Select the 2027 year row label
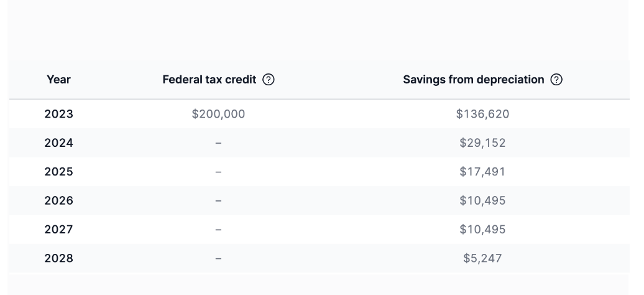Viewport: 644px width, 295px height. coord(58,230)
